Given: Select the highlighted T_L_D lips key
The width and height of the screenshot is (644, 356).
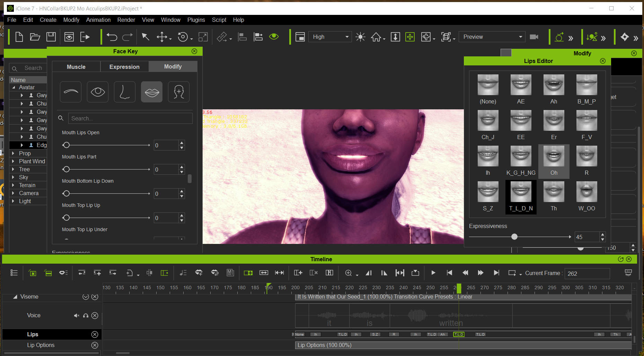Looking at the screenshot, I should click(x=459, y=334).
